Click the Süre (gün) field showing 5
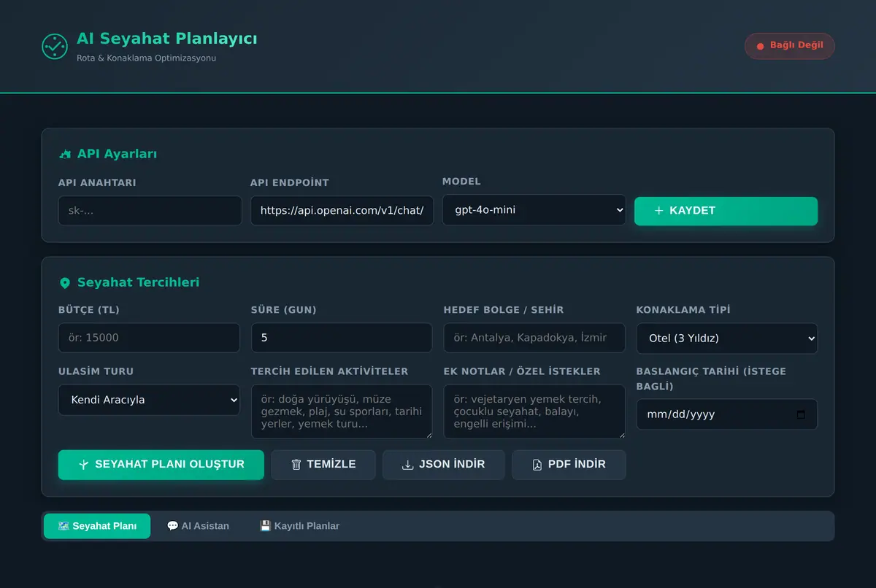Viewport: 876px width, 588px height. click(x=342, y=338)
